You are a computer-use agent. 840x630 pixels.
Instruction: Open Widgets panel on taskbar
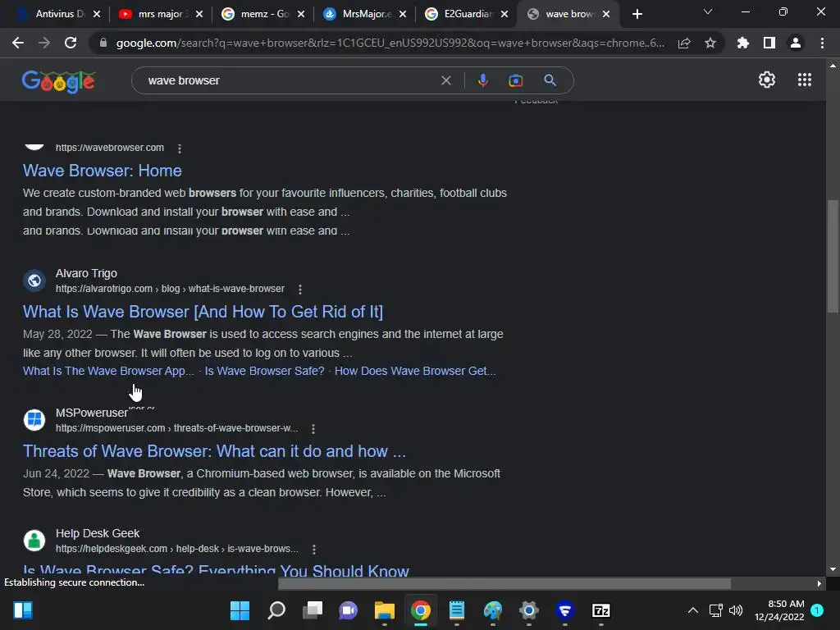[x=23, y=610]
